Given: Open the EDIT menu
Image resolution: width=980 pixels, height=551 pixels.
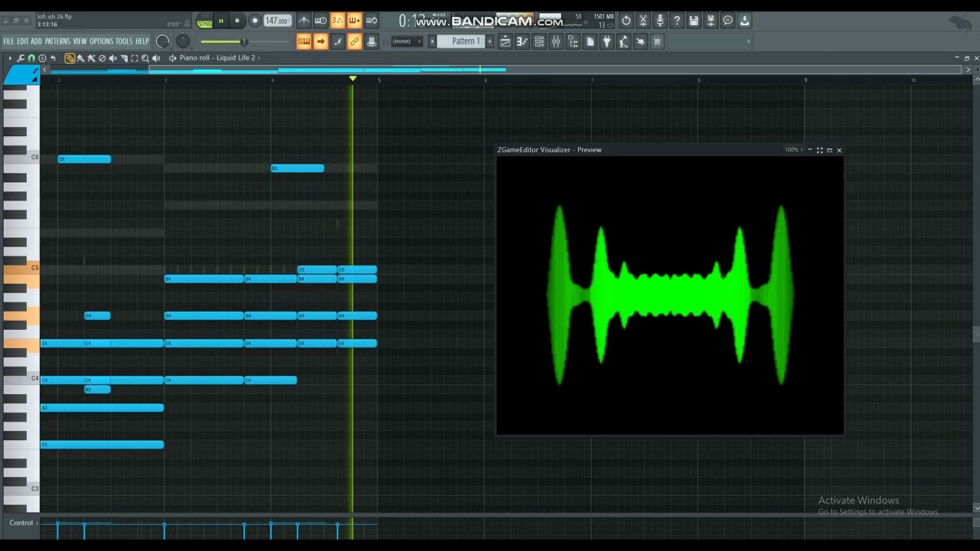Looking at the screenshot, I should pos(22,41).
